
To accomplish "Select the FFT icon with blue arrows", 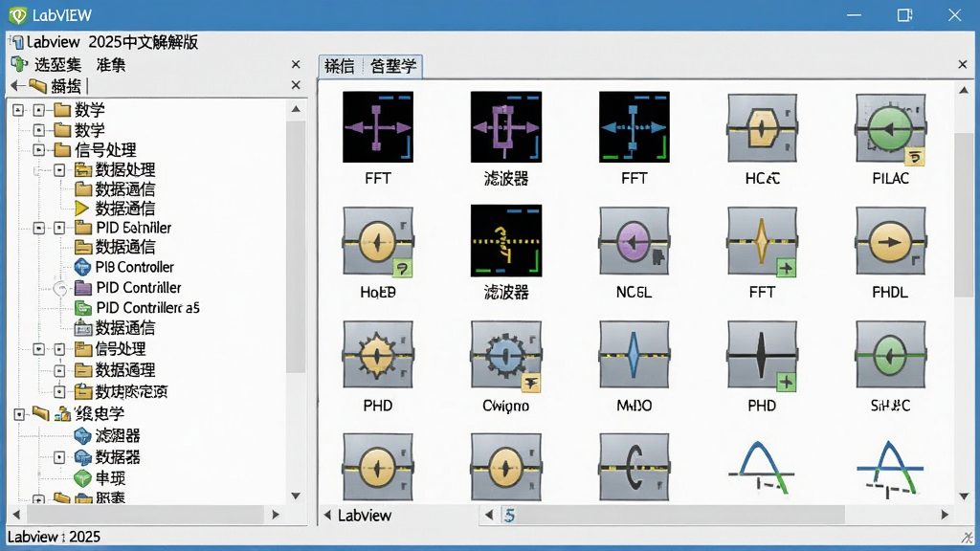I will click(634, 127).
